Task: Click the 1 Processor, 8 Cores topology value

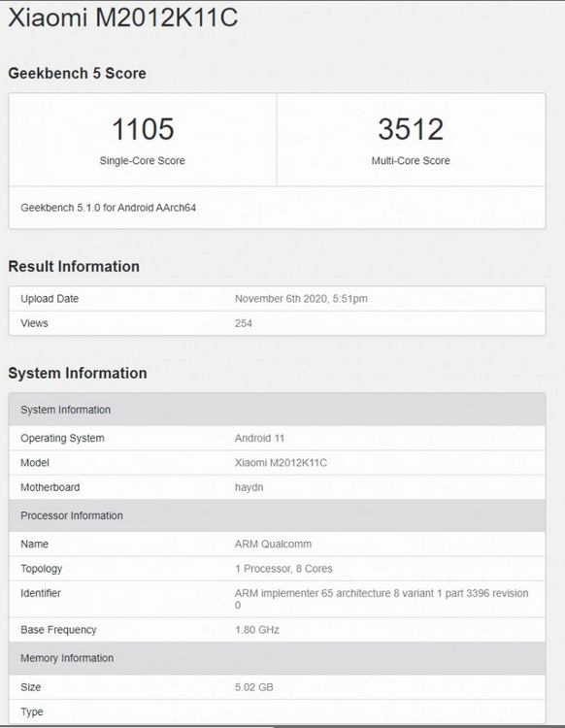Action: click(283, 569)
